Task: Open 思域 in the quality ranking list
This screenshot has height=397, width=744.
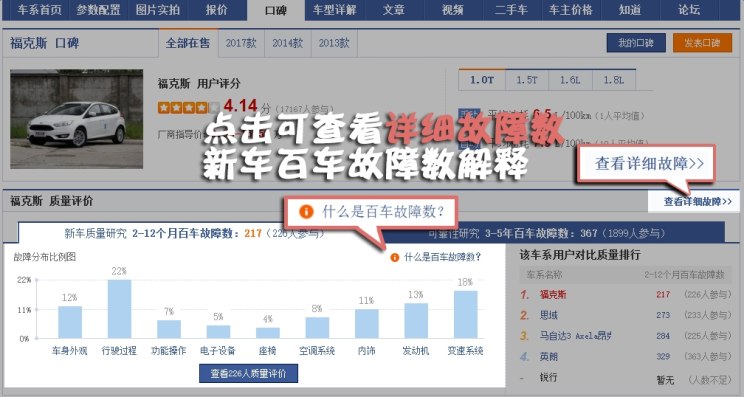Action: [549, 315]
